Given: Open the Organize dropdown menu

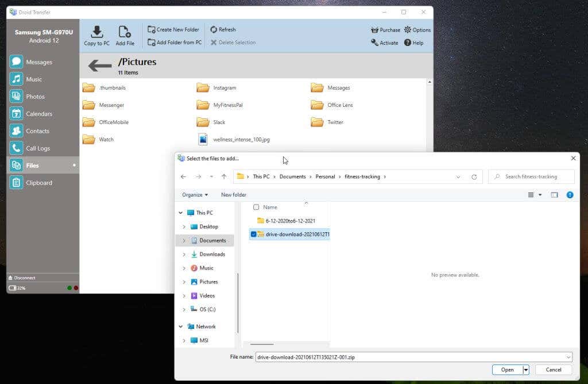Looking at the screenshot, I should (x=195, y=195).
